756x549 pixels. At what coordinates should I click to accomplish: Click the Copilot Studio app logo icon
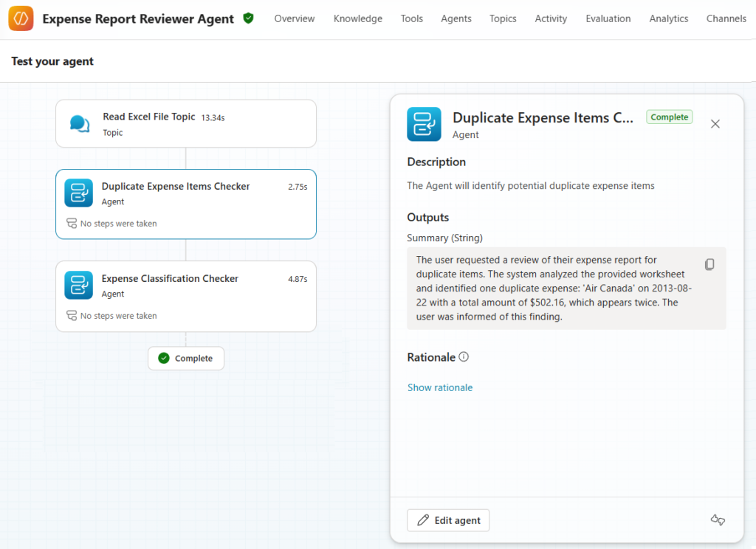(20, 18)
